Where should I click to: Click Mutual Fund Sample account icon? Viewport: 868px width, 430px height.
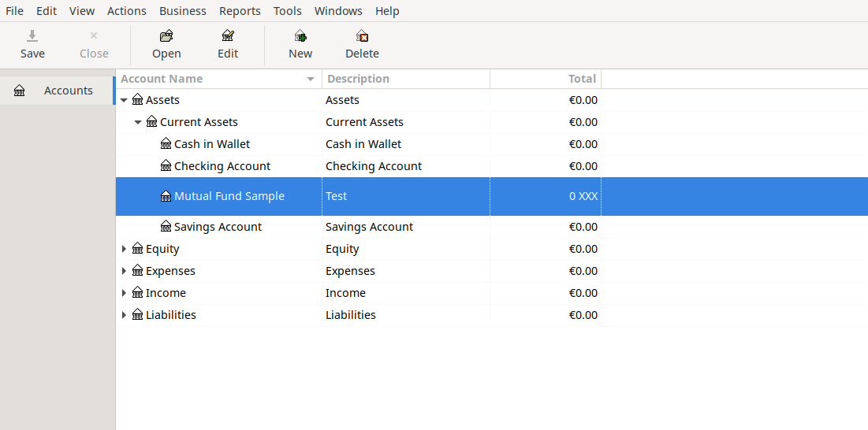166,196
